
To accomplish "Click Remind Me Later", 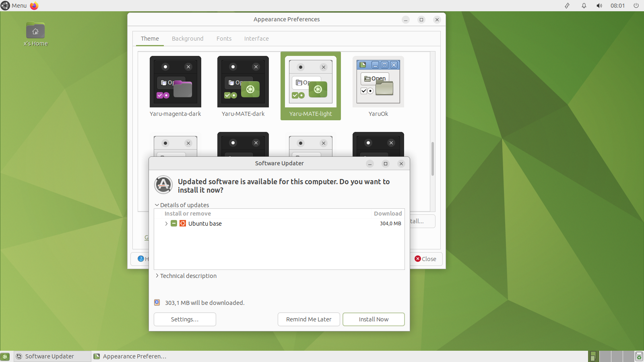I will [308, 319].
